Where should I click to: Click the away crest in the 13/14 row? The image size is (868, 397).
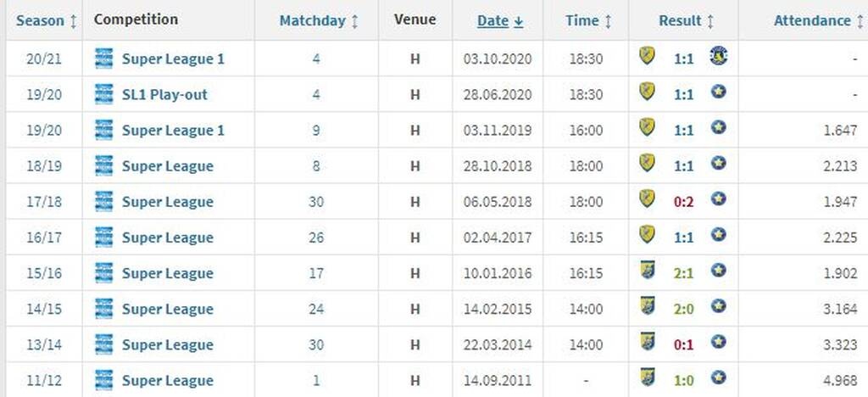pyautogui.click(x=719, y=343)
